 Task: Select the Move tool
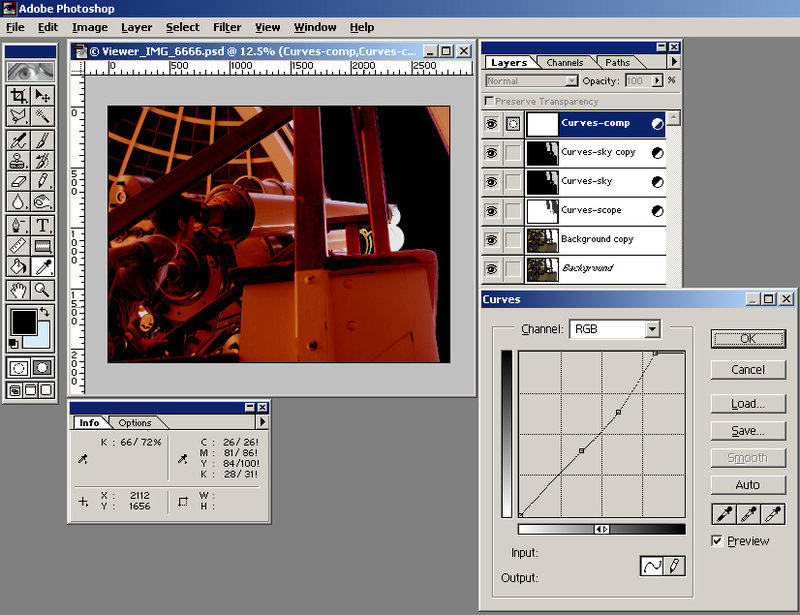point(43,95)
